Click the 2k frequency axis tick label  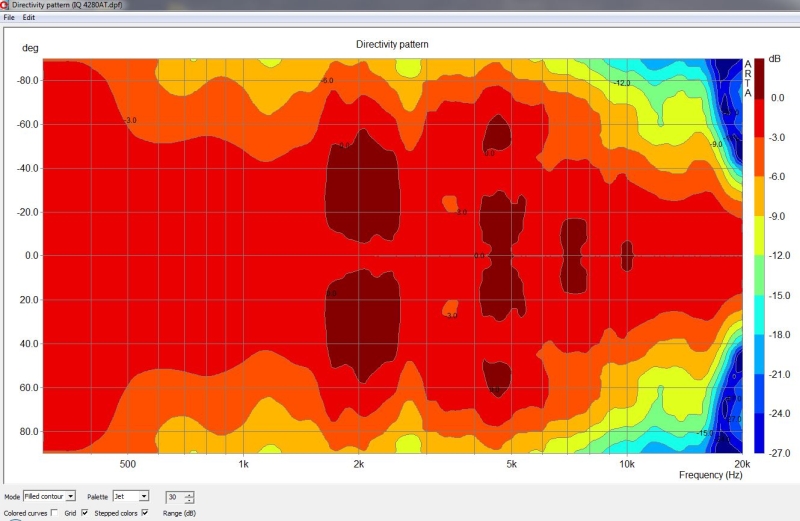click(x=359, y=464)
